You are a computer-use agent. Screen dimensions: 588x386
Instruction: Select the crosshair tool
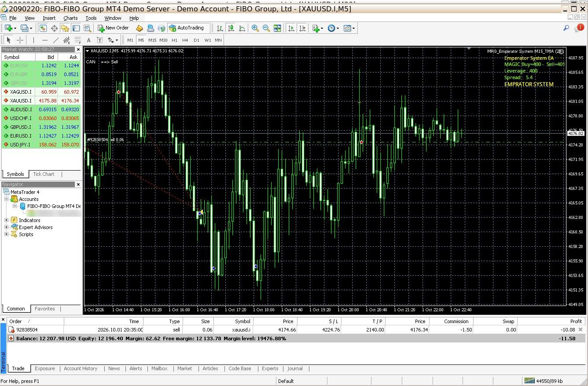click(x=20, y=40)
